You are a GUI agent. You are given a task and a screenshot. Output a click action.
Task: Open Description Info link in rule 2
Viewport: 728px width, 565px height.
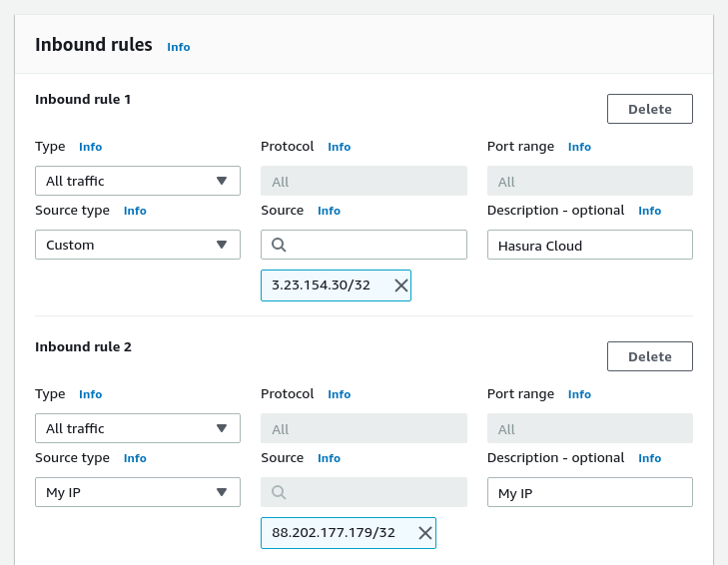point(649,458)
